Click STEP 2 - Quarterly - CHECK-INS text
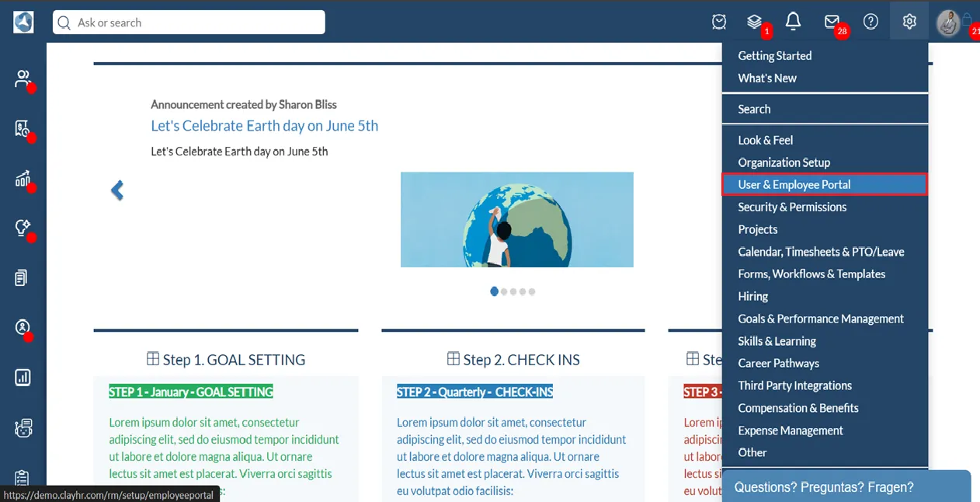This screenshot has height=502, width=980. point(474,392)
